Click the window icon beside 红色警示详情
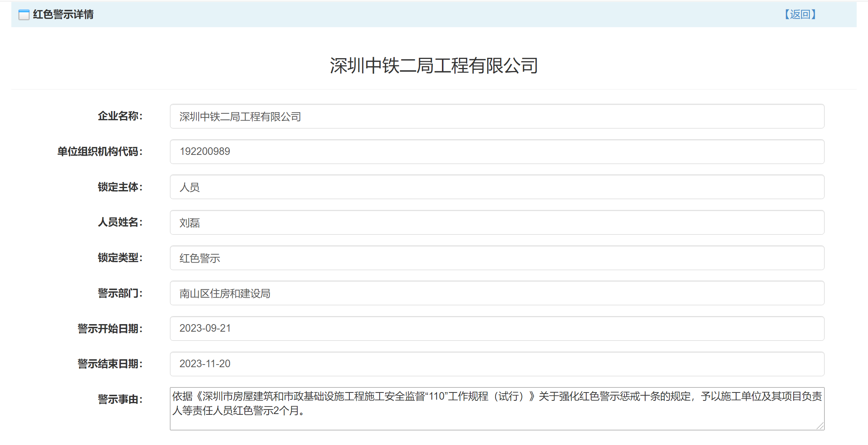The image size is (868, 445). [24, 15]
